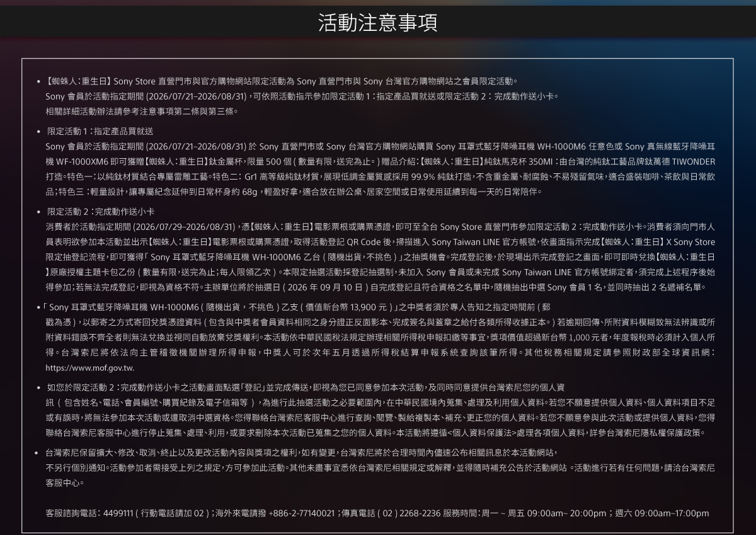Click the first bullet line about 【蜘蛛人：重生日】Sony Store
The height and width of the screenshot is (535, 756).
coord(282,81)
